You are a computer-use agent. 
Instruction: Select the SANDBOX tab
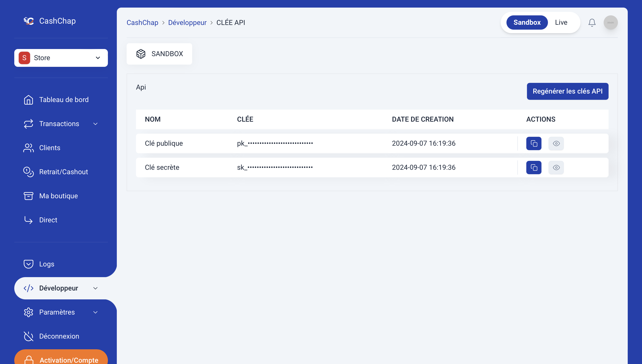click(159, 54)
